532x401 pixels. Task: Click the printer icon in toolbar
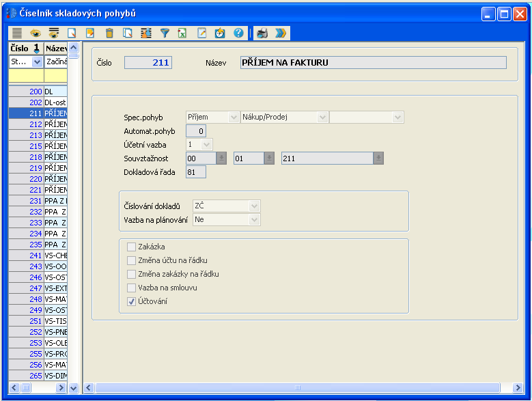pyautogui.click(x=262, y=33)
